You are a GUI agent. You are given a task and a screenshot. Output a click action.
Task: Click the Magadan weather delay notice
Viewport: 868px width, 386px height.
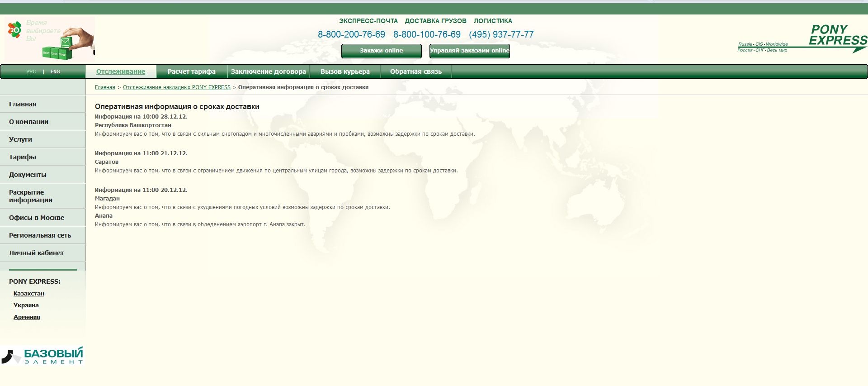coord(242,207)
